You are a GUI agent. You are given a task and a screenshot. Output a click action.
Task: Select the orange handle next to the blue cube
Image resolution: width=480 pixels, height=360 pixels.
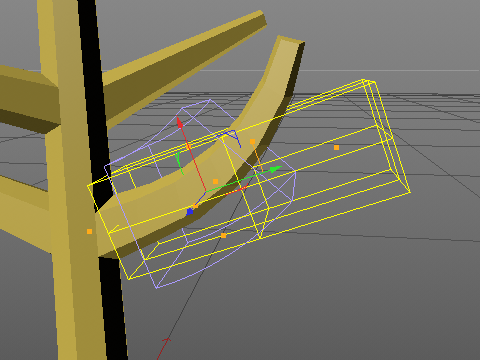click(x=196, y=206)
